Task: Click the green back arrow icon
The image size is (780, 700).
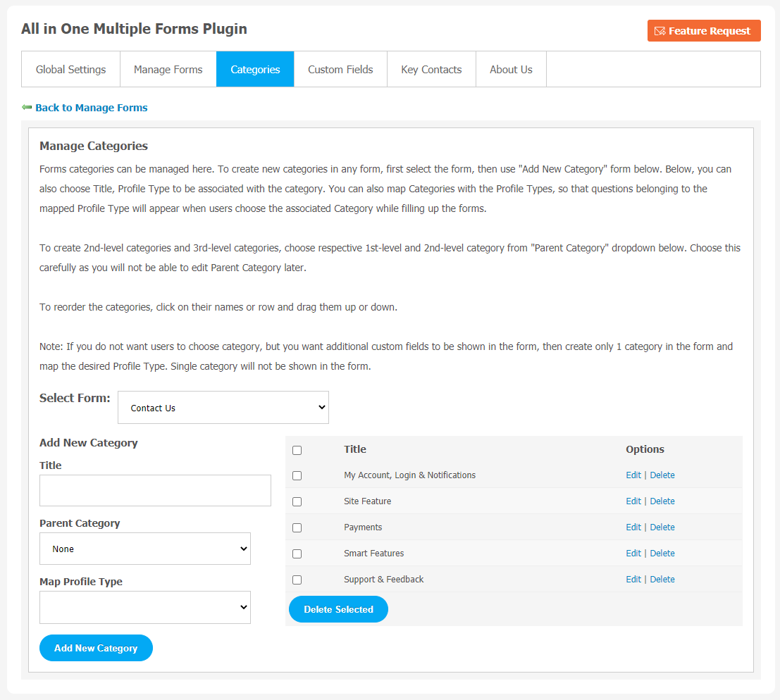Action: pyautogui.click(x=27, y=108)
